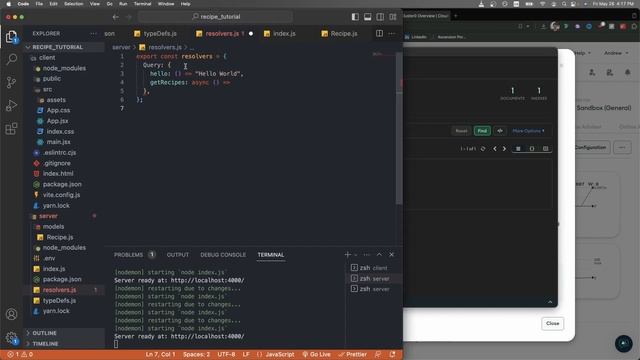Open the Explorer view in activity bar
The width and height of the screenshot is (640, 360).
[x=11, y=36]
